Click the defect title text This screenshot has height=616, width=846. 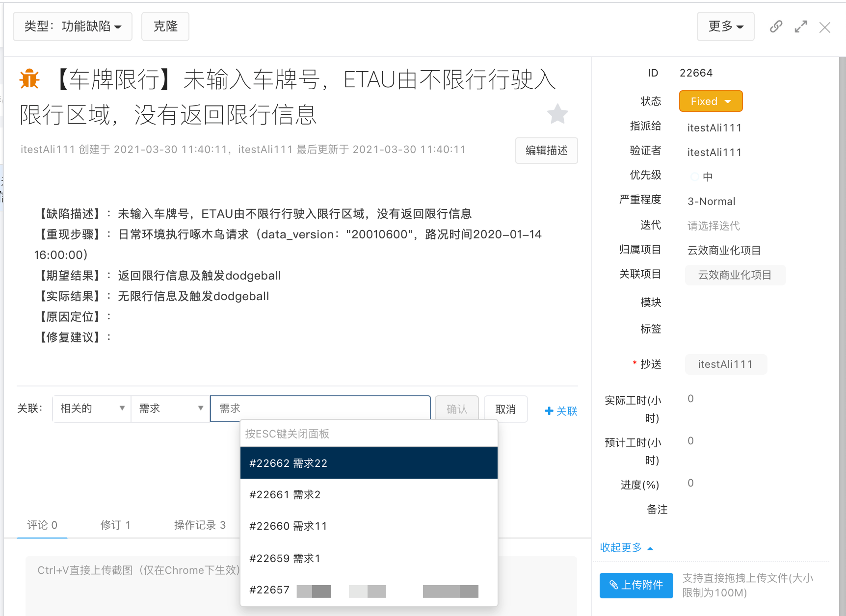click(x=289, y=97)
